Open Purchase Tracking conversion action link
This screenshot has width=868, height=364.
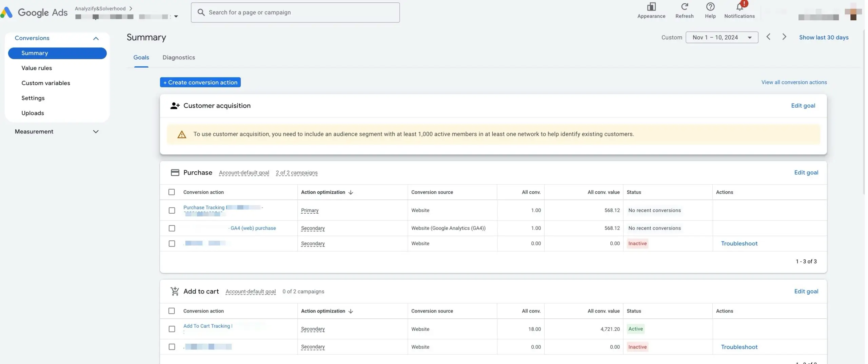click(x=204, y=208)
